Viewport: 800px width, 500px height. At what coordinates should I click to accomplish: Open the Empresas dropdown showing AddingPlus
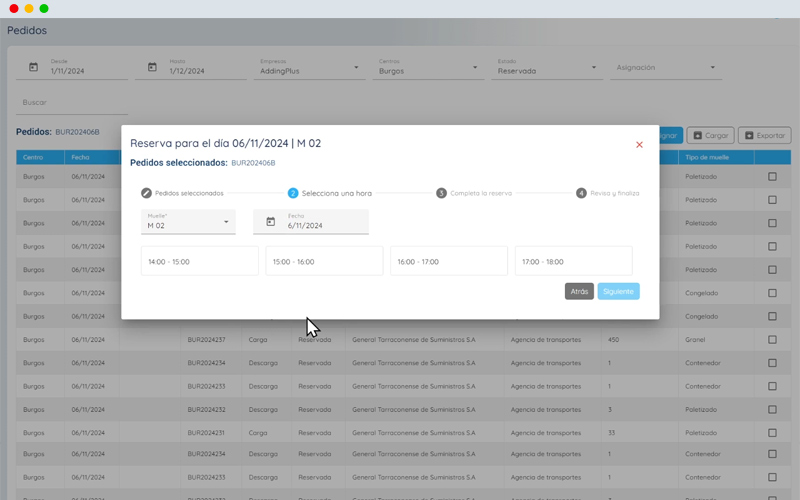click(x=310, y=67)
